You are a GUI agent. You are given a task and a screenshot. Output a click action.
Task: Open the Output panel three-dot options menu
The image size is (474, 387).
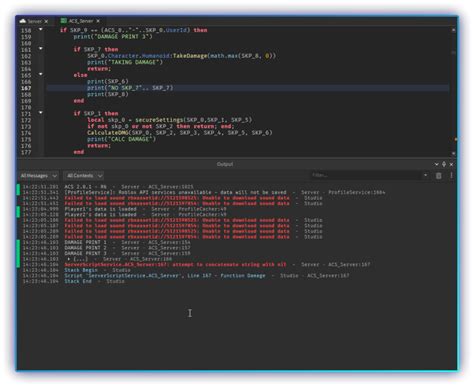451,175
